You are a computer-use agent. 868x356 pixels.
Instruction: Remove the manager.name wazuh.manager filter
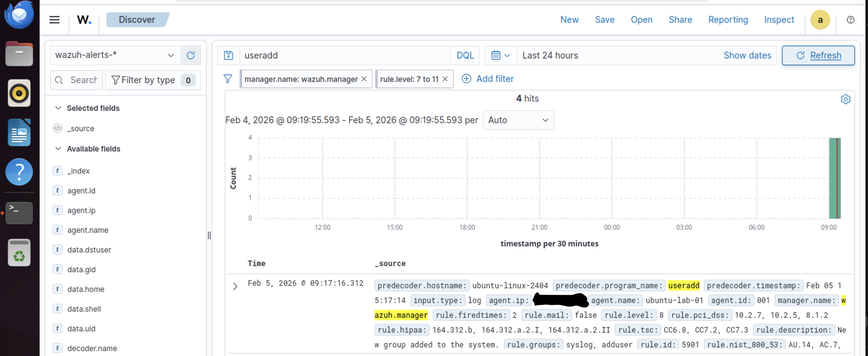pyautogui.click(x=364, y=79)
